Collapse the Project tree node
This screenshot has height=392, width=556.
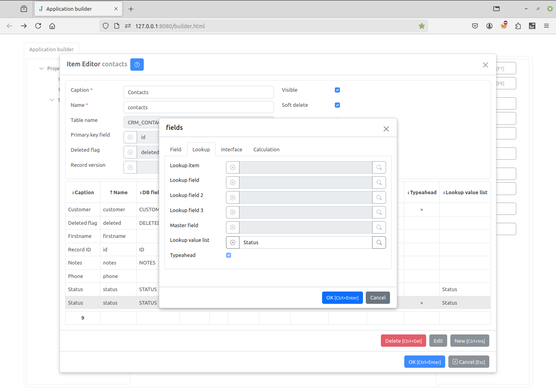[42, 69]
